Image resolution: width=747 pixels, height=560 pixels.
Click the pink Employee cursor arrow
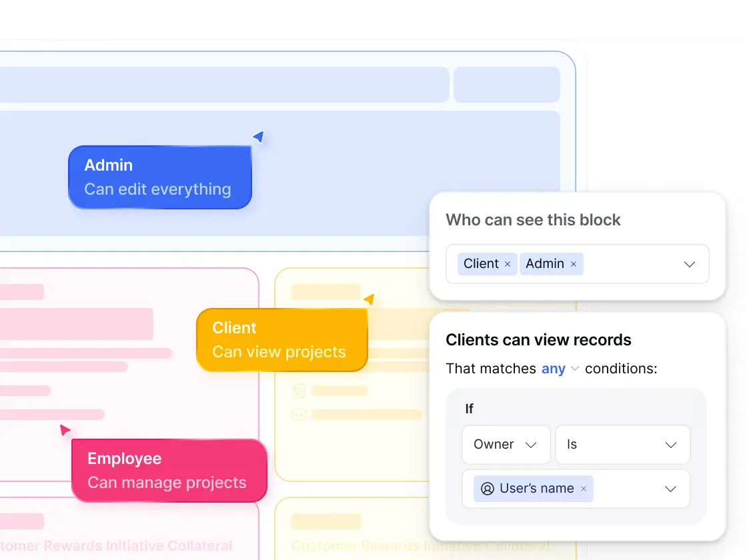pos(65,430)
